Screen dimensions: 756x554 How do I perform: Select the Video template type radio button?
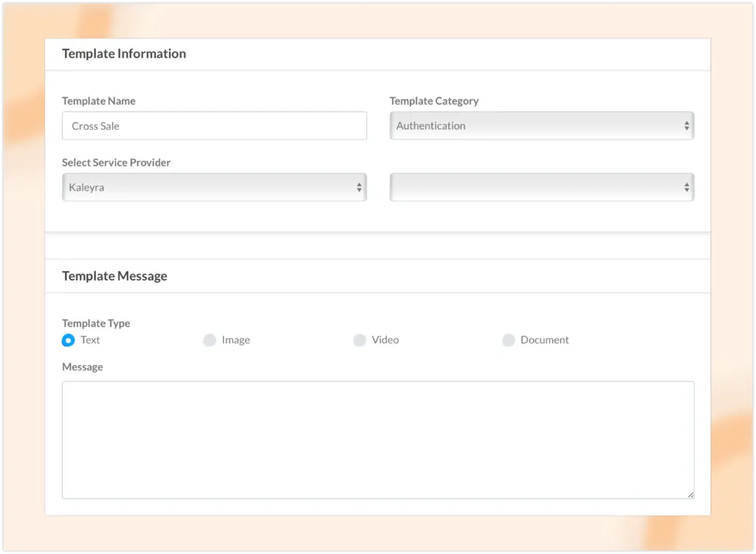point(360,340)
